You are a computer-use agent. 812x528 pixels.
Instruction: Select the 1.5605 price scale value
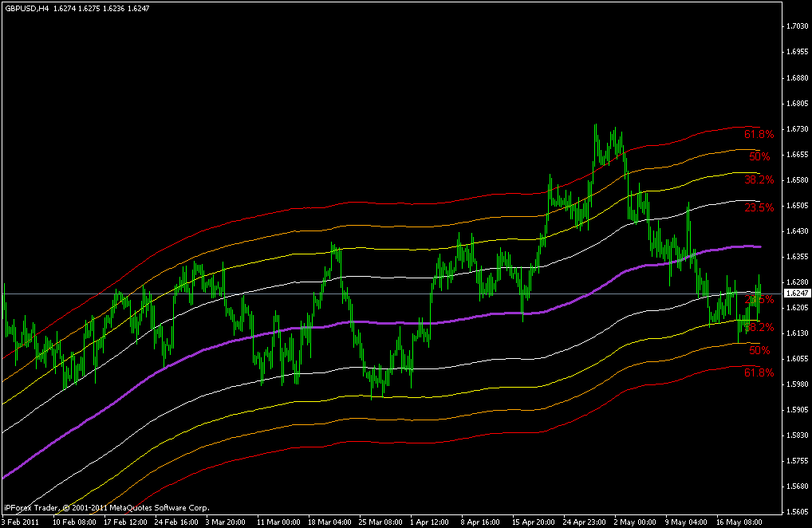tap(797, 512)
